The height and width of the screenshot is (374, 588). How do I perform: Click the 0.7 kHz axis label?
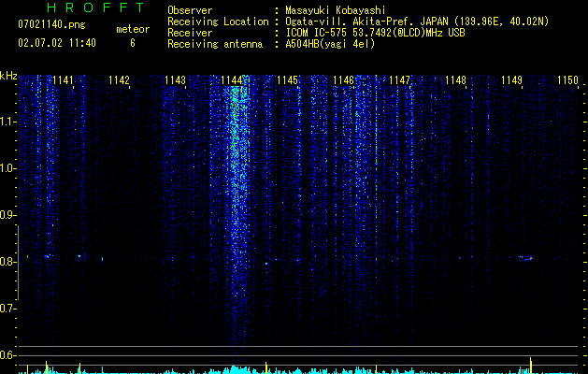click(x=7, y=309)
